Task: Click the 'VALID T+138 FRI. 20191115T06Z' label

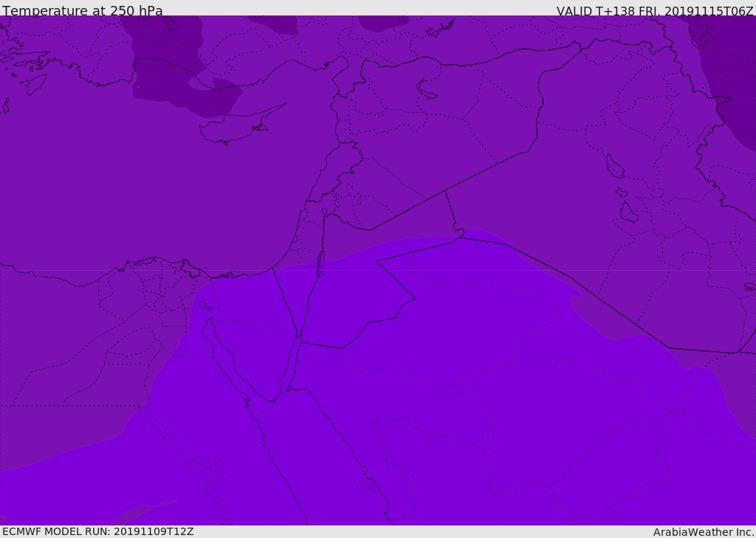Action: point(654,10)
